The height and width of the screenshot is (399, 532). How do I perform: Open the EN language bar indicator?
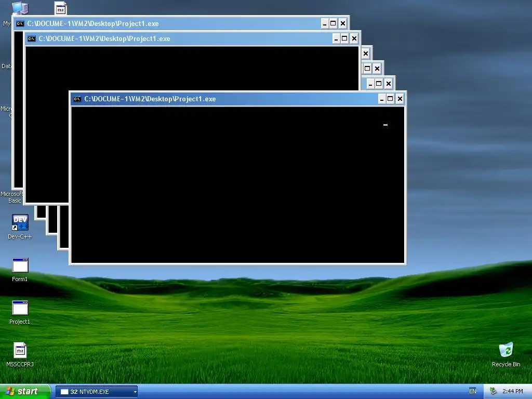pos(472,391)
